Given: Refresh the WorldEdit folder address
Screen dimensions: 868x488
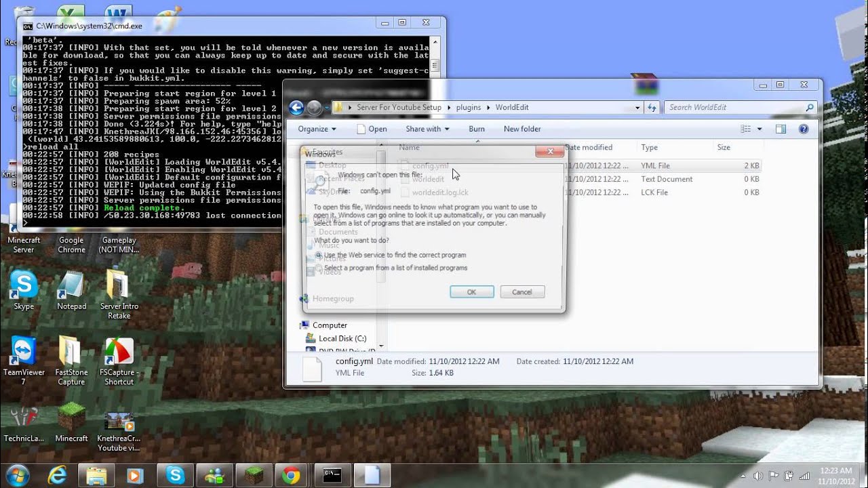Looking at the screenshot, I should tap(652, 108).
